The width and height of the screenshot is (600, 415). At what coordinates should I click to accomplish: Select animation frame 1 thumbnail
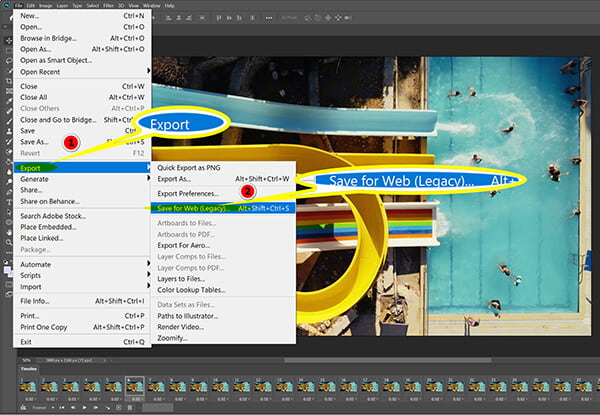28,386
